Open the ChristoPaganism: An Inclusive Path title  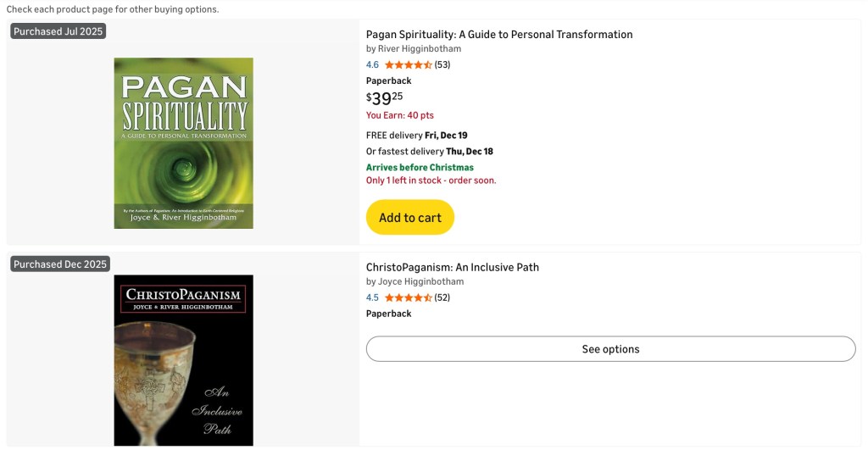click(x=452, y=268)
